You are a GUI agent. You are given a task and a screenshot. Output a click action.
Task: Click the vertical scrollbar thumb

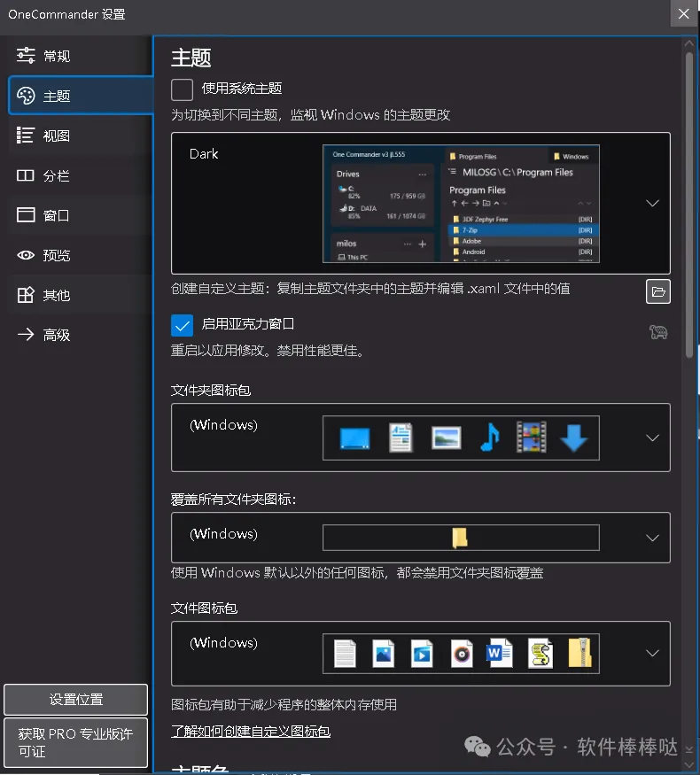click(x=689, y=205)
